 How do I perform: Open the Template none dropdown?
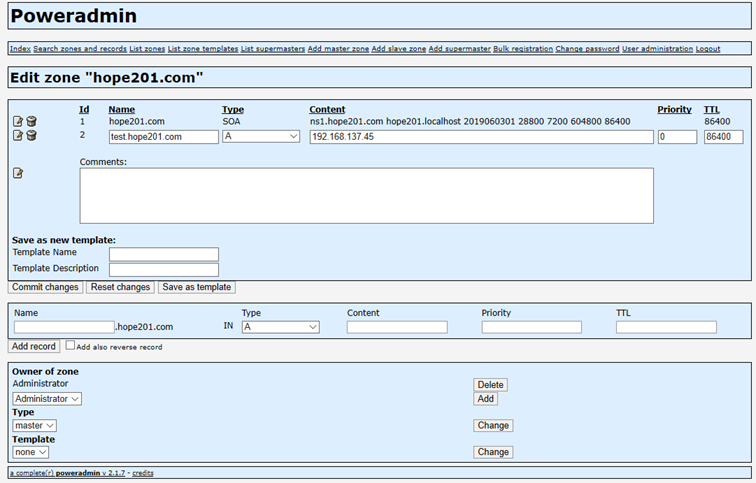pos(30,452)
